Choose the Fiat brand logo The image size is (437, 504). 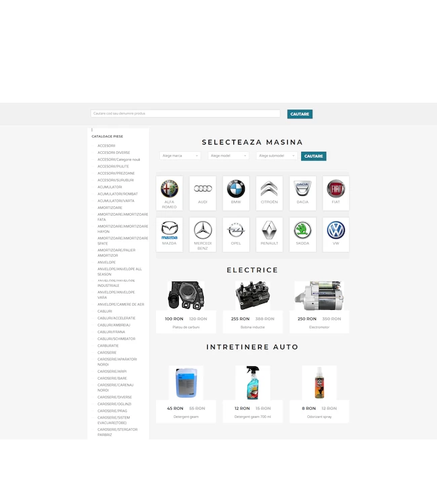coord(335,189)
